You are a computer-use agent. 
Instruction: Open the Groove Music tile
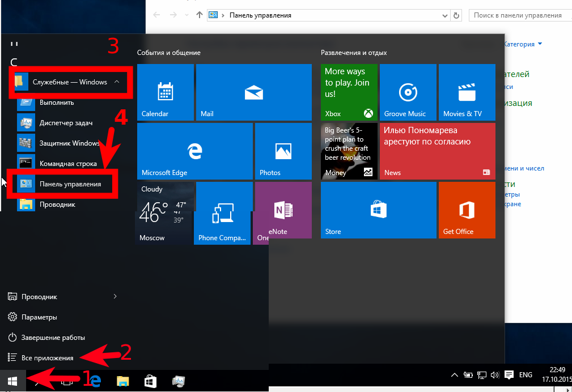408,92
